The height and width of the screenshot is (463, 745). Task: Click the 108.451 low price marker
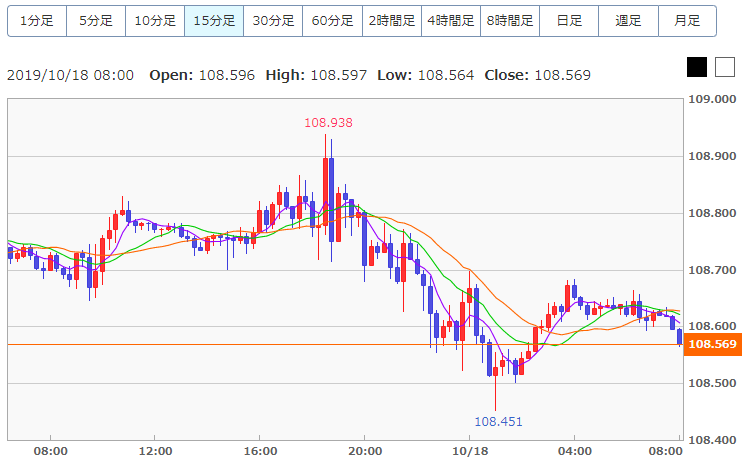coord(498,422)
